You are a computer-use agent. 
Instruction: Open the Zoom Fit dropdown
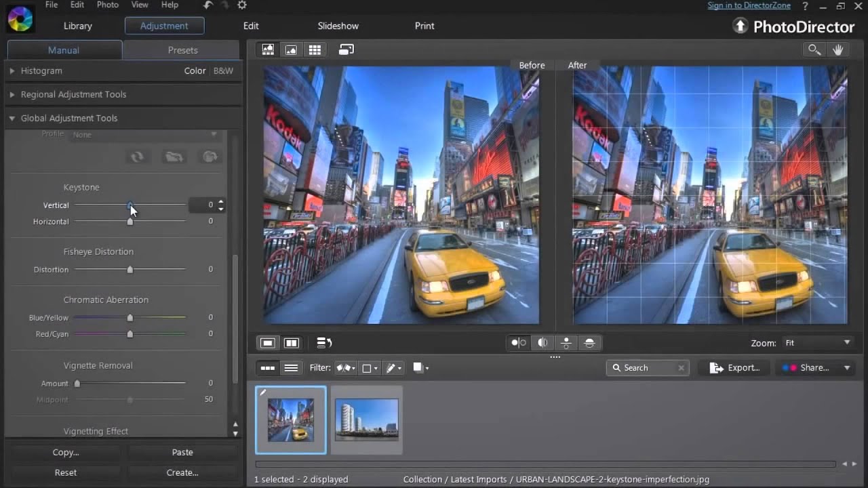pos(817,343)
